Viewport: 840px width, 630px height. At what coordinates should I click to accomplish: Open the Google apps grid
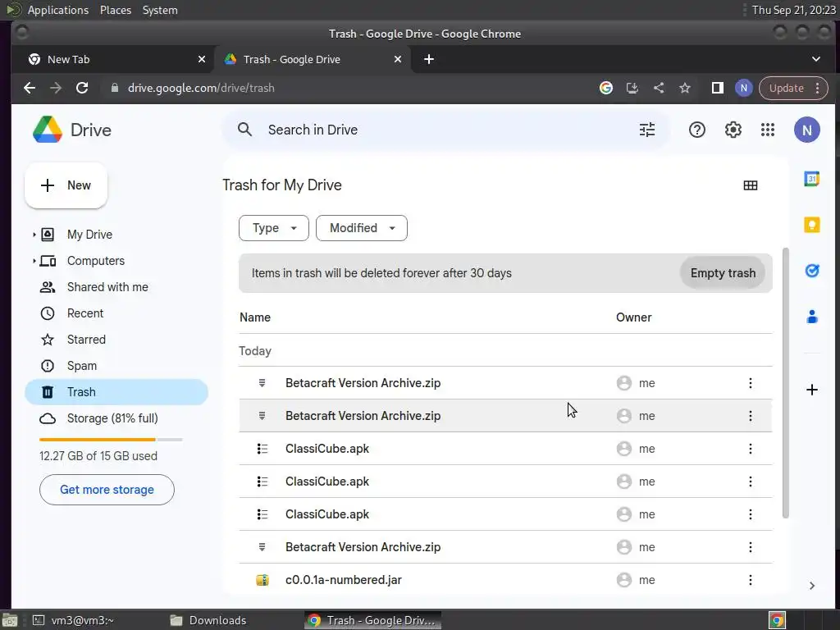click(768, 130)
